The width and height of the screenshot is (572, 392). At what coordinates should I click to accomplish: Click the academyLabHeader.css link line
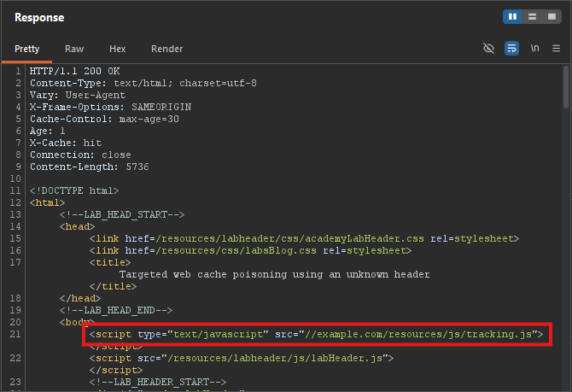(x=304, y=239)
